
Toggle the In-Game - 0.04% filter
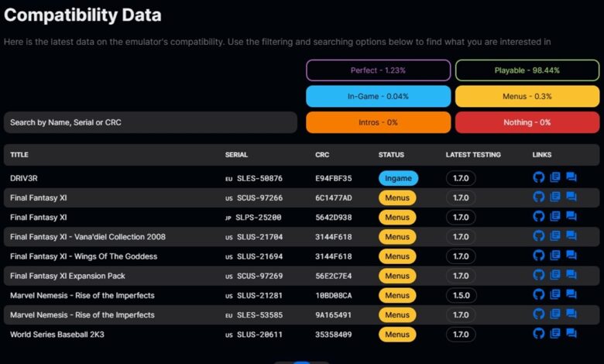[378, 96]
